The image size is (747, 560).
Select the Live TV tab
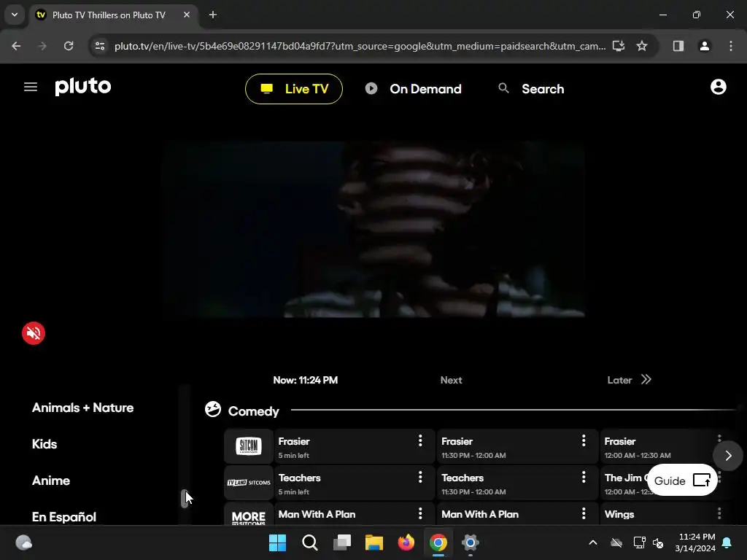click(293, 89)
